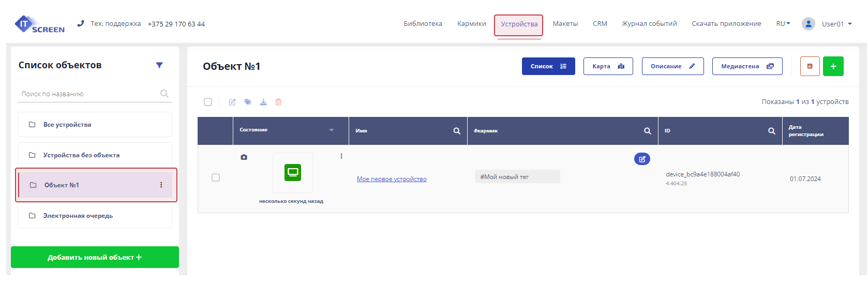
Task: Search the Имя column via magnifier icon
Action: pyautogui.click(x=457, y=131)
